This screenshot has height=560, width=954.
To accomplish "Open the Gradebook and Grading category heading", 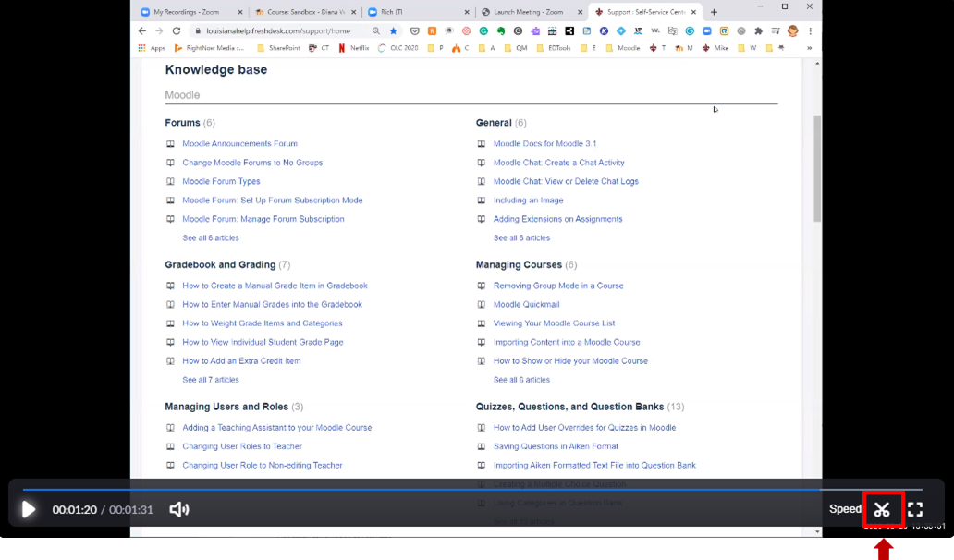I will pyautogui.click(x=220, y=264).
